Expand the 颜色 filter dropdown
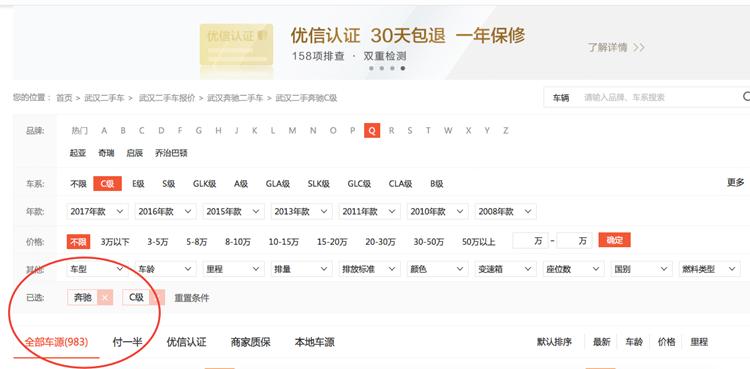This screenshot has width=750, height=369. click(437, 269)
